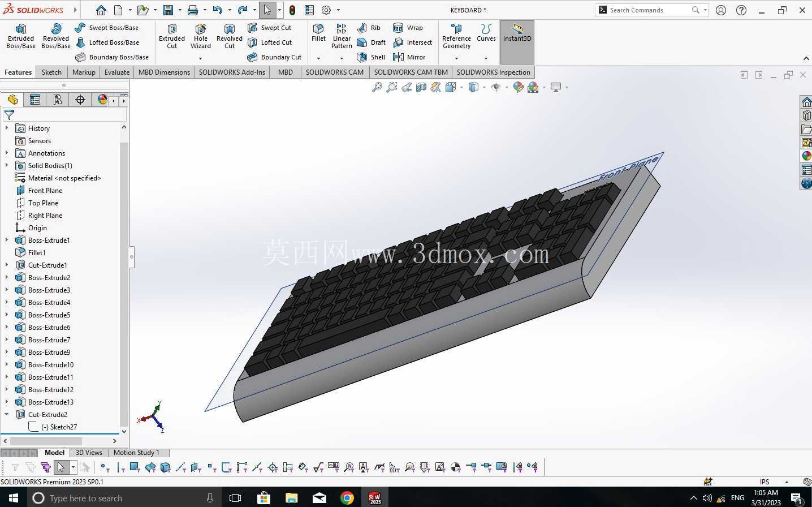
Task: Open the Appearances tab in task pane
Action: tap(806, 156)
